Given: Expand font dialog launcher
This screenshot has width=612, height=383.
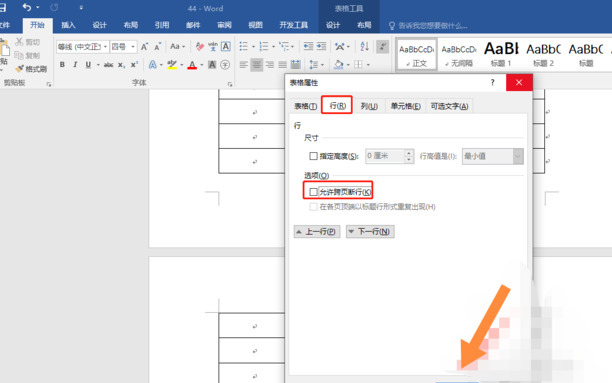Looking at the screenshot, I should [x=230, y=84].
